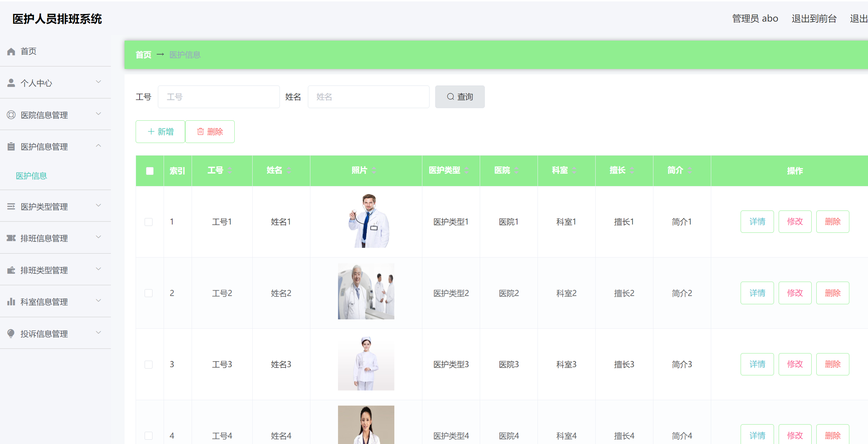Click the person icon for 个人中心

tap(11, 82)
